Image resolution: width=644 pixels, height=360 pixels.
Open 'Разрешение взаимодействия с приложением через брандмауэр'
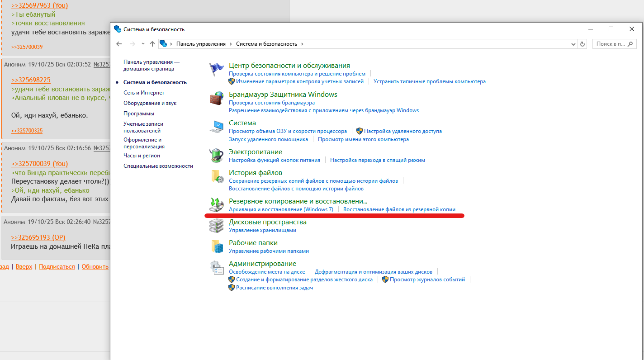point(324,110)
